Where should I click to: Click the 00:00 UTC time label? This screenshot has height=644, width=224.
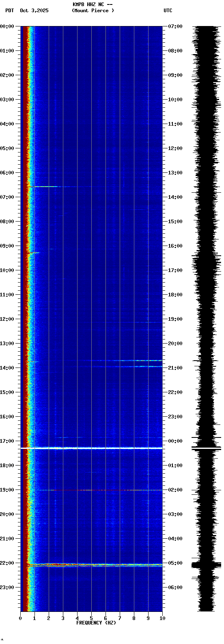[175, 441]
